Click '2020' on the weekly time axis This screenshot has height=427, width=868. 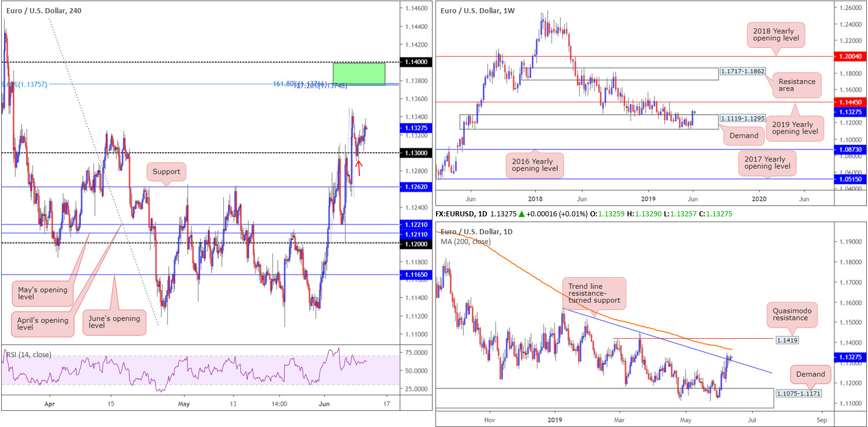click(759, 199)
